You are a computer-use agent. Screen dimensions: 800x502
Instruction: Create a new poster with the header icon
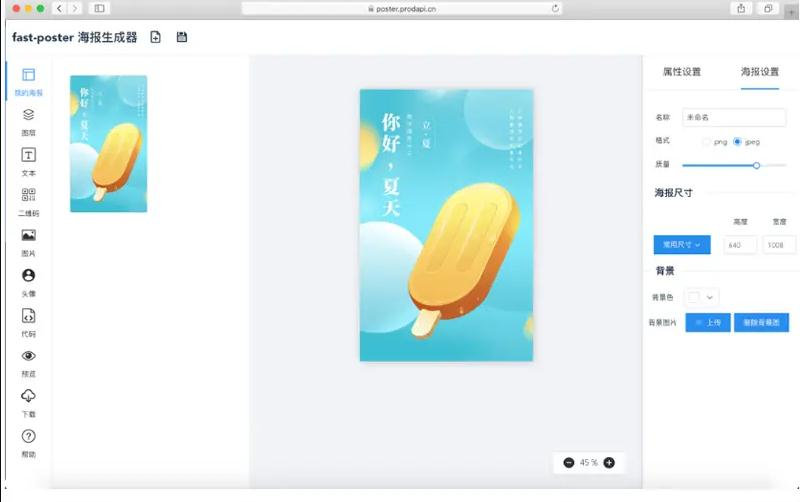tap(156, 37)
